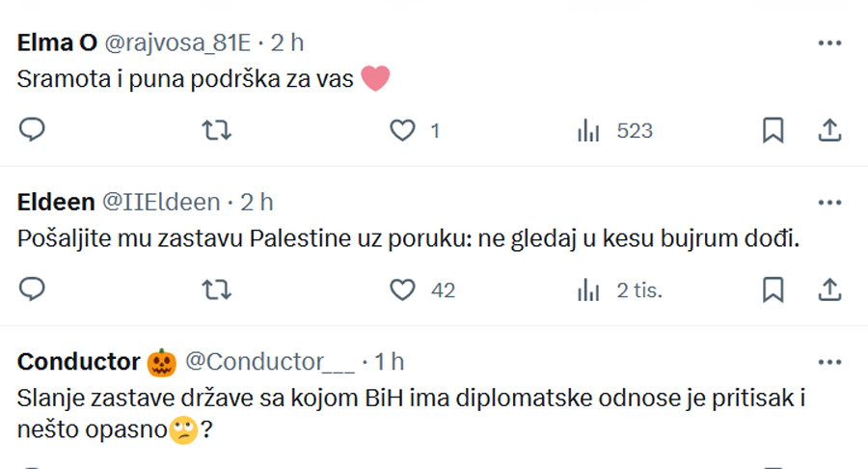Retweet Eldeen's post about Palestine flag
Image resolution: width=868 pixels, height=469 pixels.
coord(216,290)
